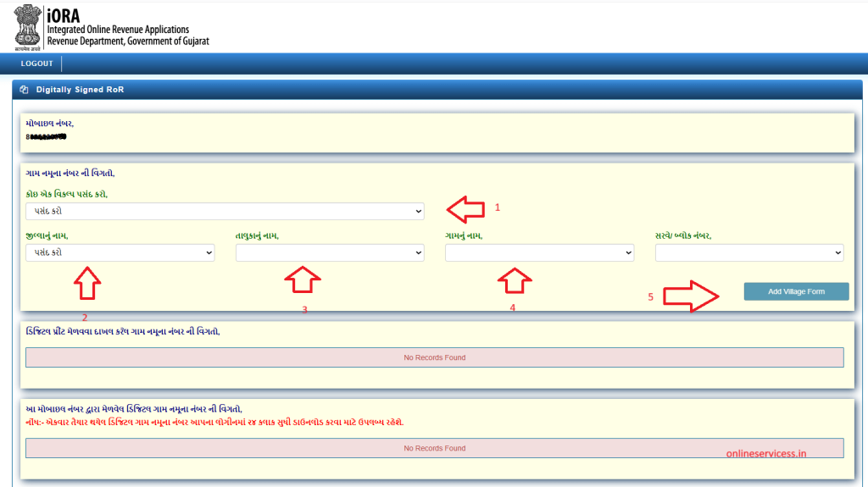
Task: Click the Government of India emblem logo
Action: click(x=28, y=25)
